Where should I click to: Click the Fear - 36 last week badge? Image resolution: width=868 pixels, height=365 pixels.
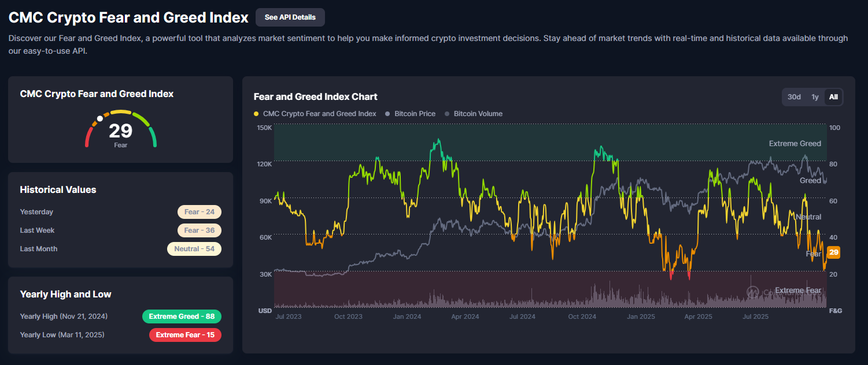(199, 230)
